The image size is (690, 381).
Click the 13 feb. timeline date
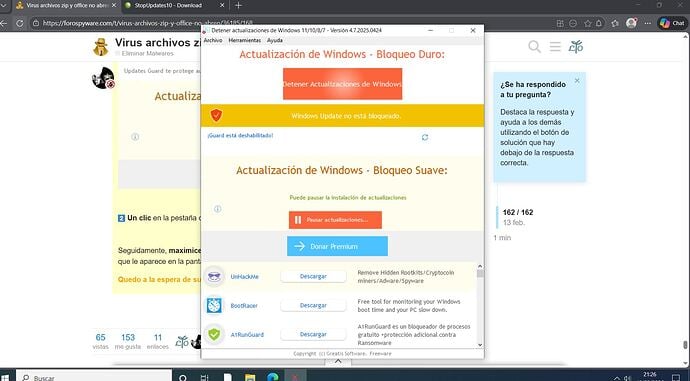(x=514, y=223)
